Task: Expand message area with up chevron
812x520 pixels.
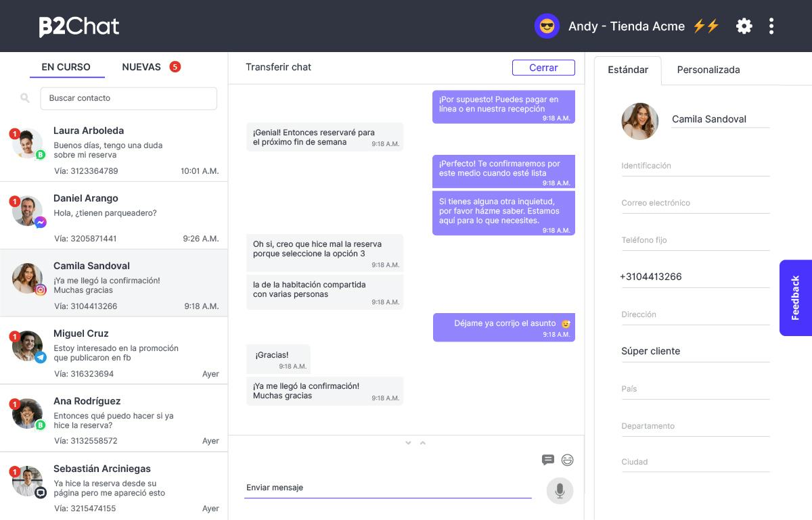Action: 423,443
